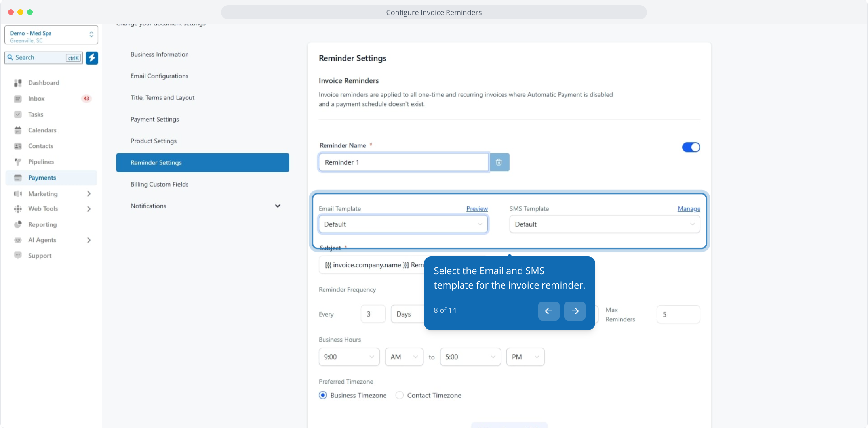Toggle the Reminder 1 enable switch
Image resolution: width=868 pixels, height=428 pixels.
[x=691, y=147]
